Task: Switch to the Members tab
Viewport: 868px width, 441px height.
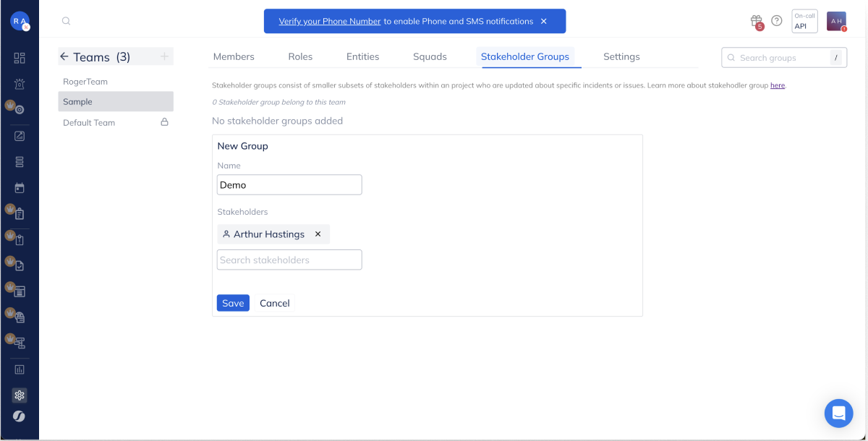Action: point(234,56)
